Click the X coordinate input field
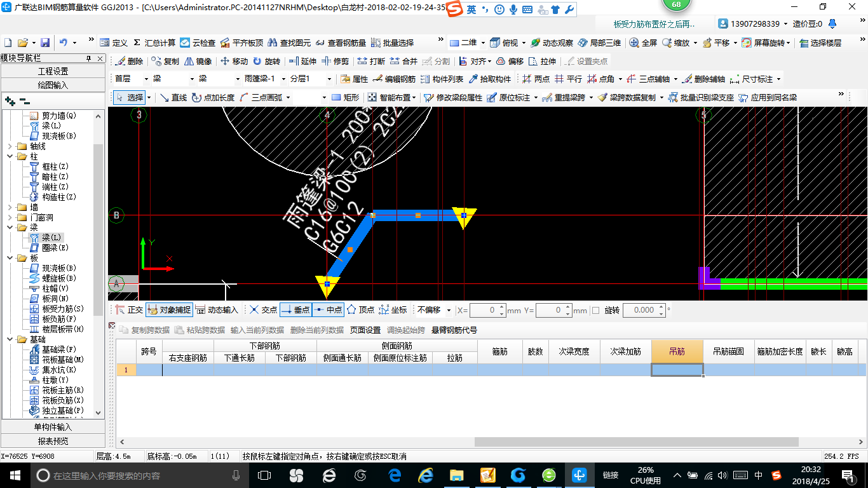 pyautogui.click(x=487, y=310)
